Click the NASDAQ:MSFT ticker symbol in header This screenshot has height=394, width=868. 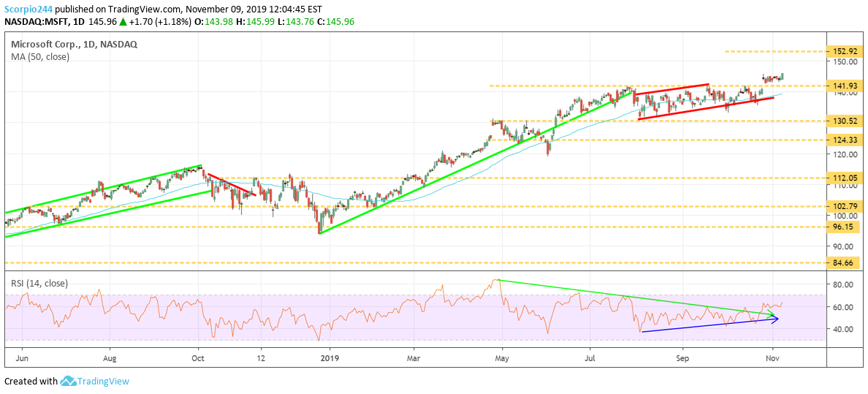(x=33, y=22)
